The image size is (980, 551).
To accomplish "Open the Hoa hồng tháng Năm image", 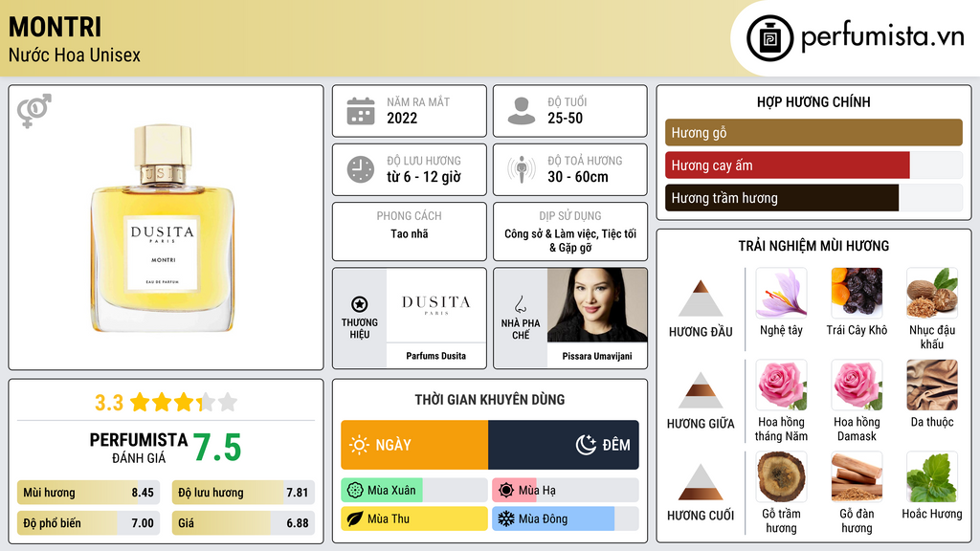I will coord(781,386).
